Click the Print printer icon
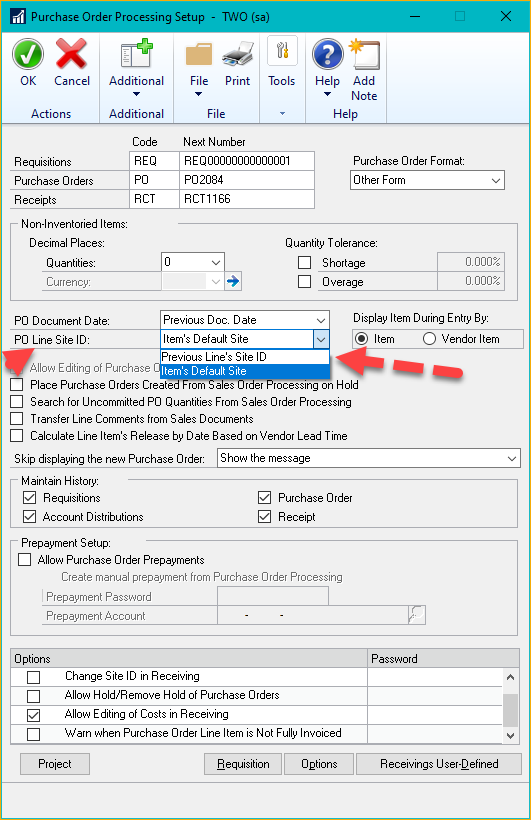The image size is (531, 820). click(x=238, y=54)
